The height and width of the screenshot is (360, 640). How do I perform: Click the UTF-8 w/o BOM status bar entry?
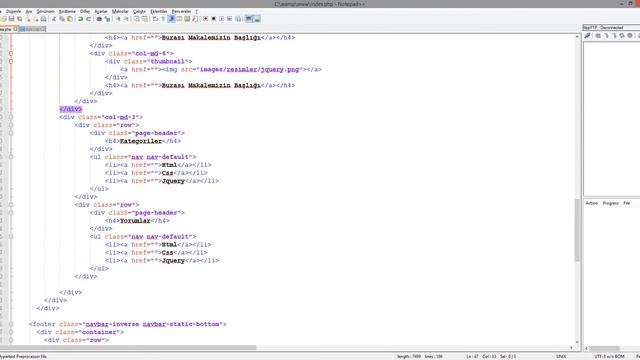pos(609,357)
